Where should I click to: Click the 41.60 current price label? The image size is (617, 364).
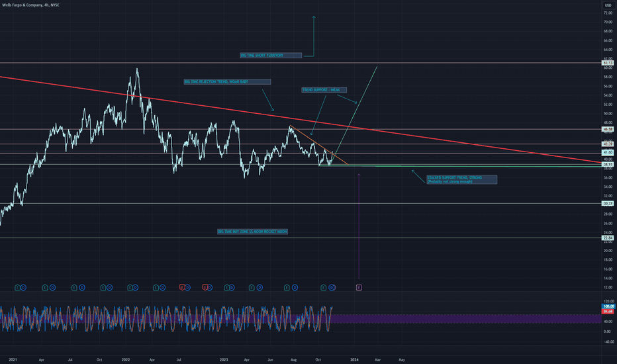[608, 152]
